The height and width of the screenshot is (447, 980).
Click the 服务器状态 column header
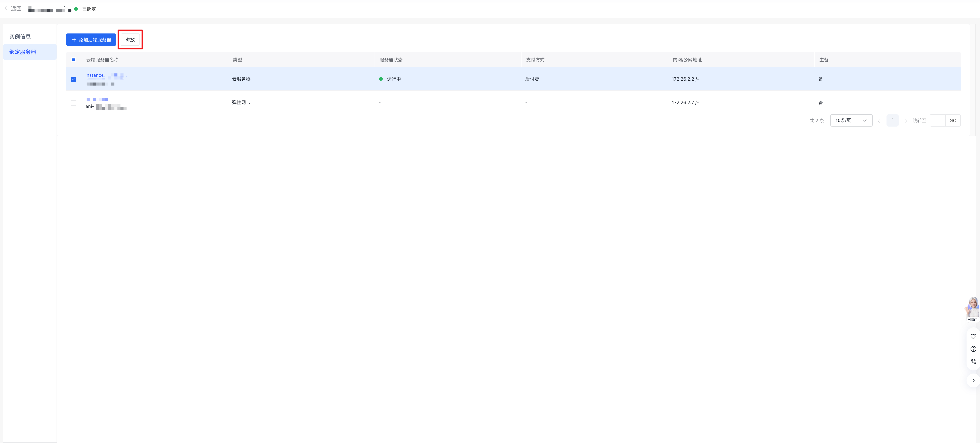click(391, 60)
